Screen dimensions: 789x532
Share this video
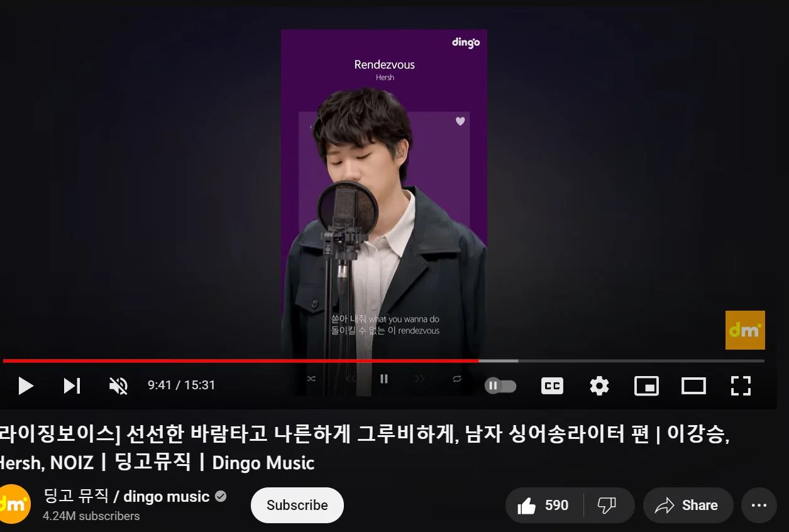[688, 505]
